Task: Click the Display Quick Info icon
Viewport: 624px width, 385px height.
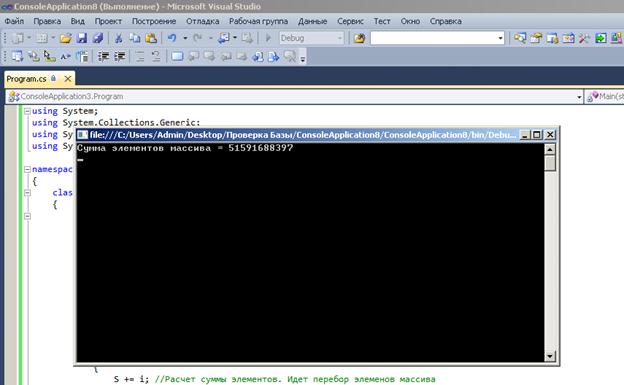Action: tap(49, 57)
